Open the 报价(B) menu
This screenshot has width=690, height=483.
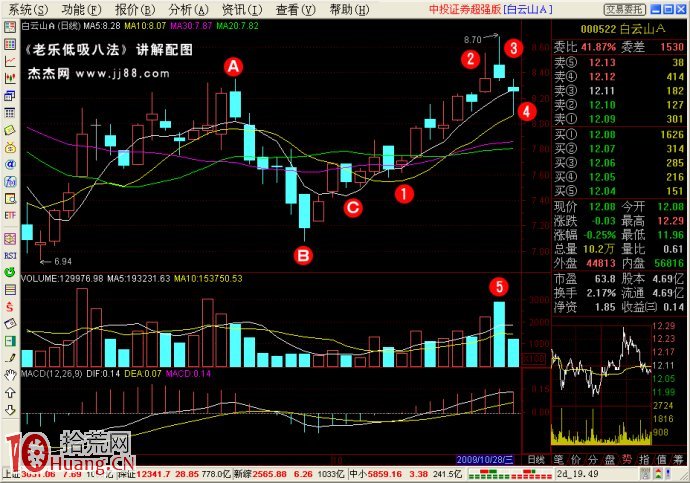[x=135, y=9]
